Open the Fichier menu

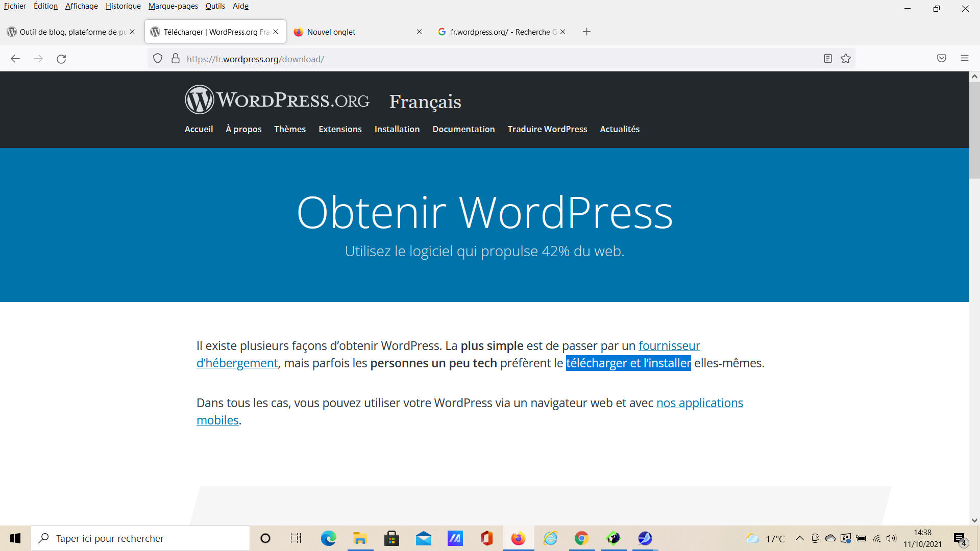tap(15, 6)
